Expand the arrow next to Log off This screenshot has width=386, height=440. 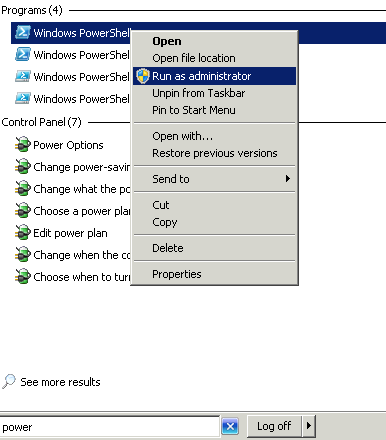(x=309, y=426)
